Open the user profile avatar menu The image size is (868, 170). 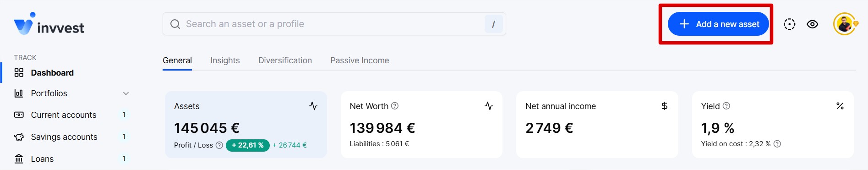point(845,24)
